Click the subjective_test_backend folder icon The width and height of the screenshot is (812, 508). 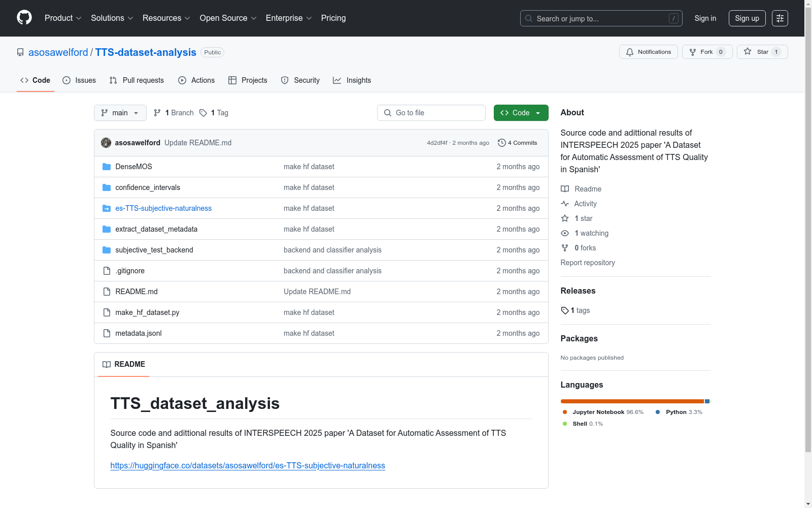[x=107, y=250]
